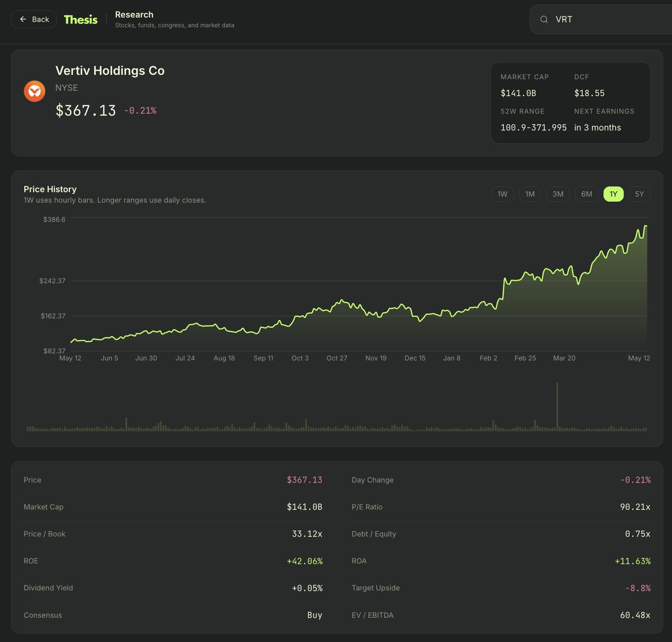Click the tallest volume spike bar
This screenshot has height=642, width=672.
click(x=557, y=407)
